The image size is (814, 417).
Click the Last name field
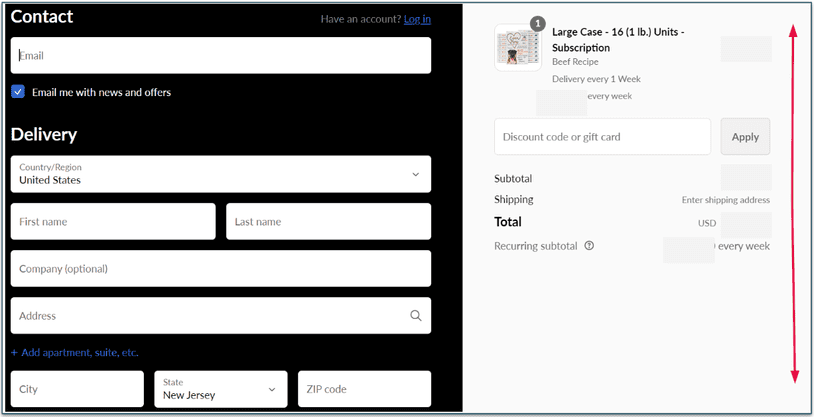pos(329,222)
